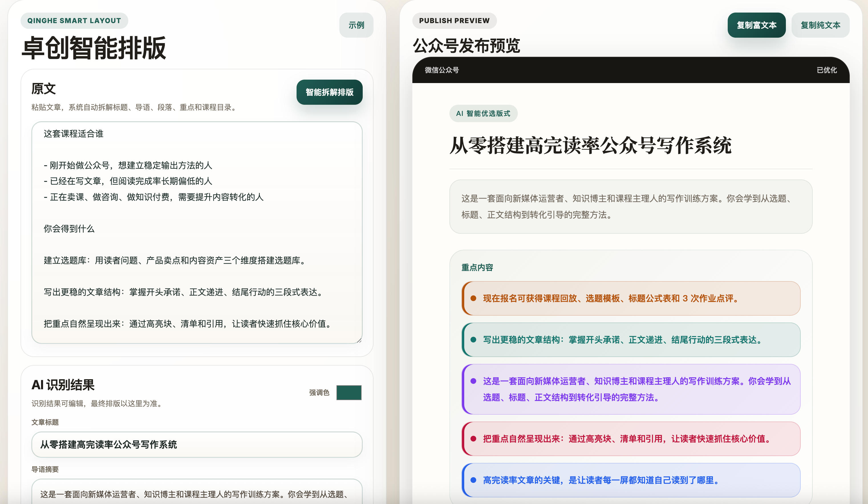Screen dimensions: 868x504
Task: Click the 原文 section heading
Action: (x=43, y=88)
